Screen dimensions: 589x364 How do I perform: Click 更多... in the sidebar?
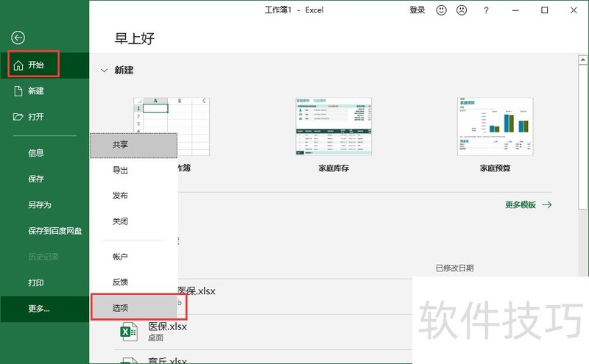44,309
